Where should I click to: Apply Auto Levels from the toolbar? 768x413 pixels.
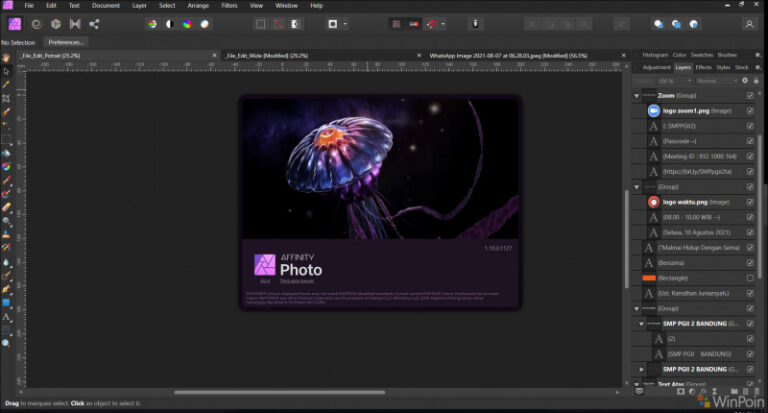[x=152, y=24]
